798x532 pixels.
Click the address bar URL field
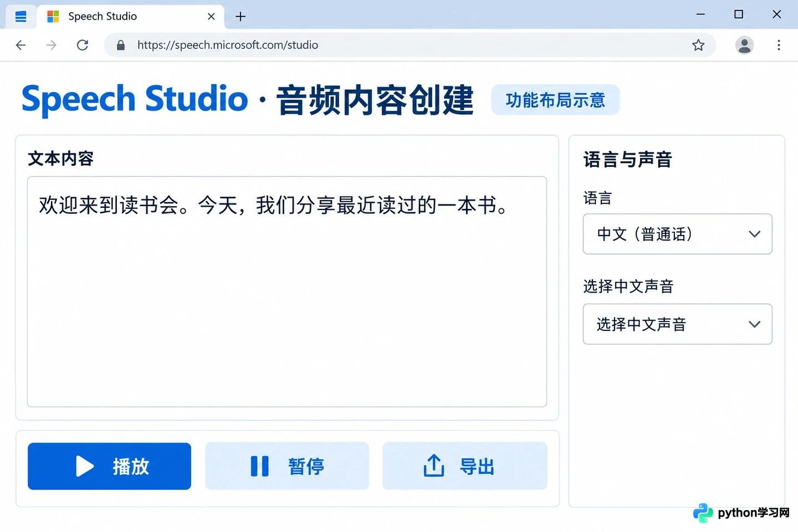pos(410,45)
